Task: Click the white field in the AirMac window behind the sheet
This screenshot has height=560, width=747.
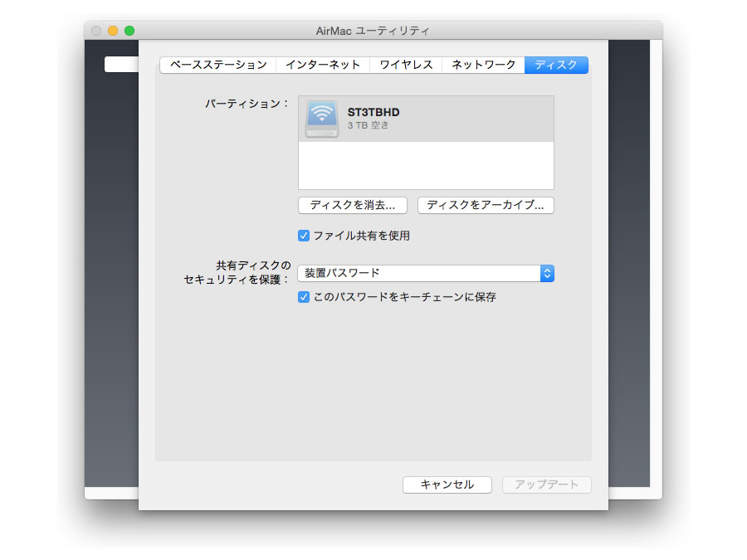Action: [x=121, y=64]
